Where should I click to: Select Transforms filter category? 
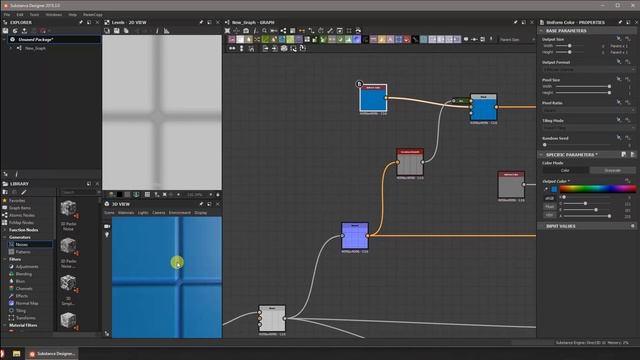click(26, 318)
